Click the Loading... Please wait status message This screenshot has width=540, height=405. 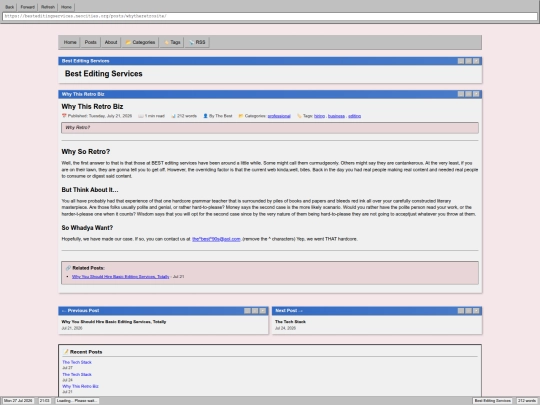(77, 401)
